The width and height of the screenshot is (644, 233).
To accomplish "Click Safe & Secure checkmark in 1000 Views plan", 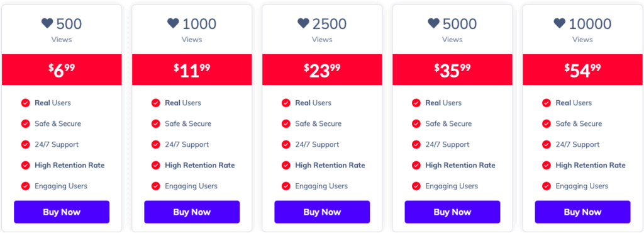I will click(156, 123).
